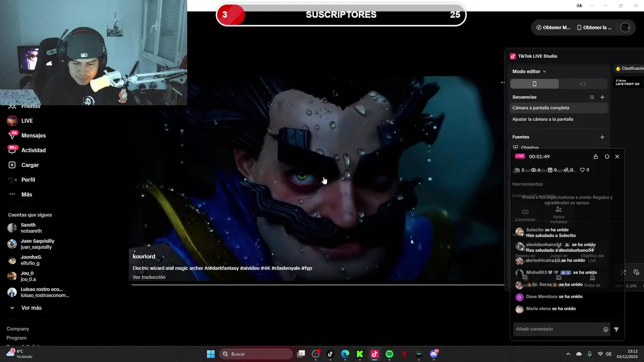The height and width of the screenshot is (362, 644).
Task: Click Sulecito's name in chat
Action: [x=535, y=230]
